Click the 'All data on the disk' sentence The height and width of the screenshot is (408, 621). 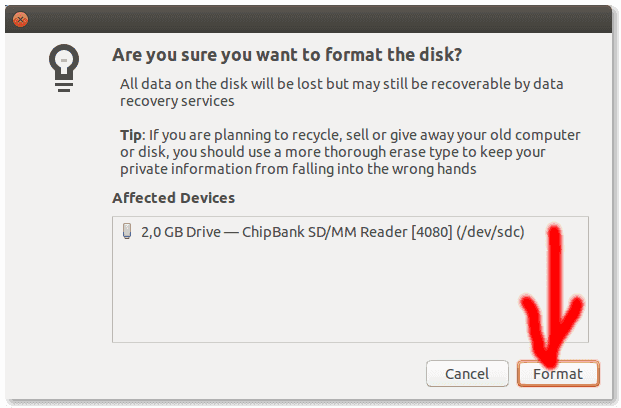click(x=341, y=84)
